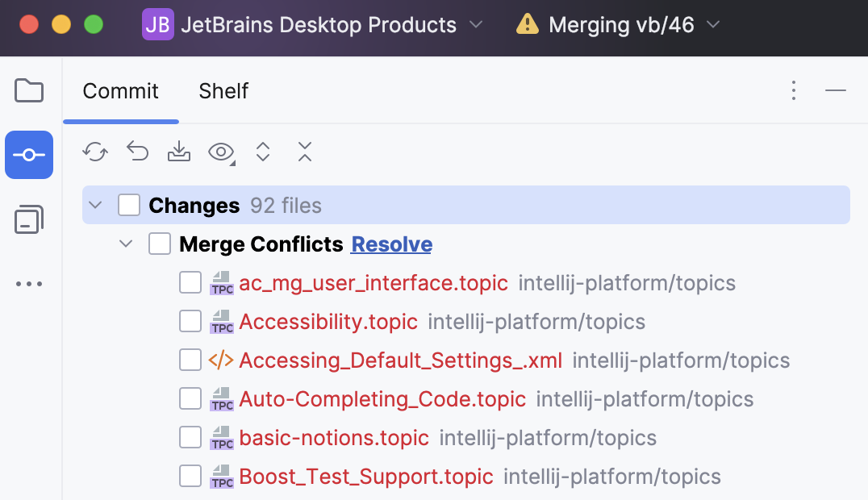Select the Accessibility.topic checkbox
The height and width of the screenshot is (500, 868).
click(x=190, y=321)
